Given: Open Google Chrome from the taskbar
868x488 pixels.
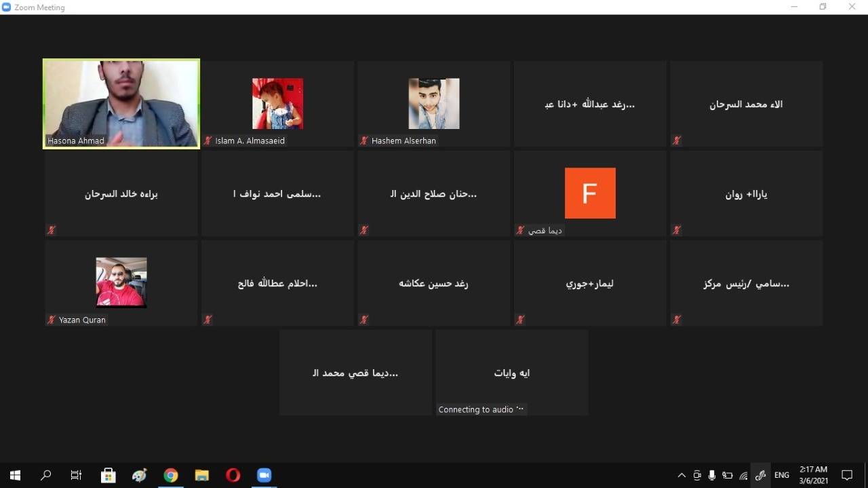Looking at the screenshot, I should tap(170, 475).
